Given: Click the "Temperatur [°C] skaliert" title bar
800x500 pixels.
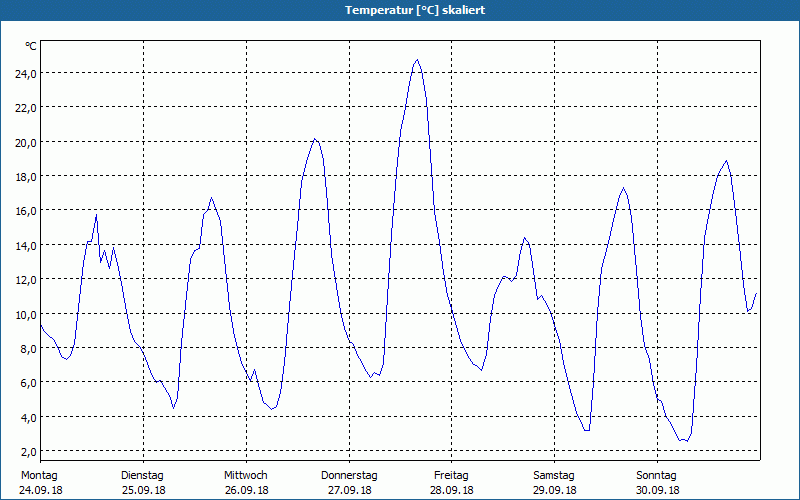Looking at the screenshot, I should pos(400,10).
